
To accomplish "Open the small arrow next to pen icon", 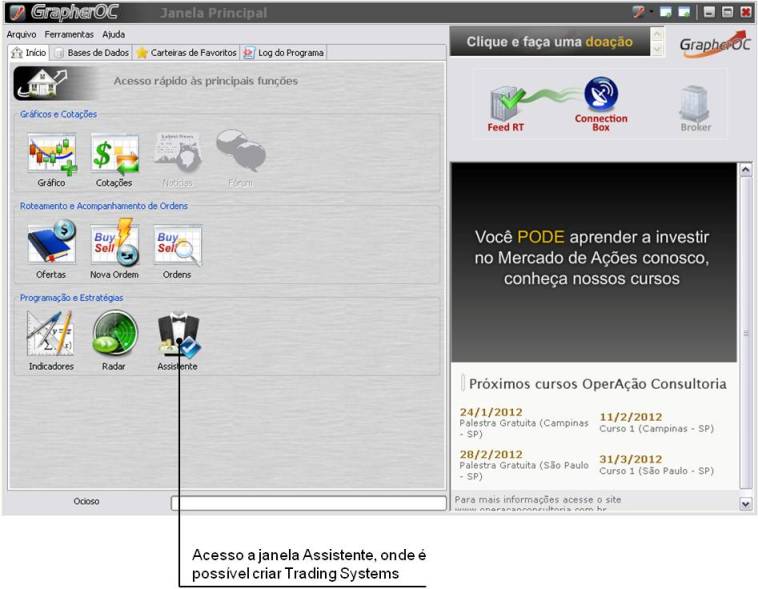I will pos(651,12).
